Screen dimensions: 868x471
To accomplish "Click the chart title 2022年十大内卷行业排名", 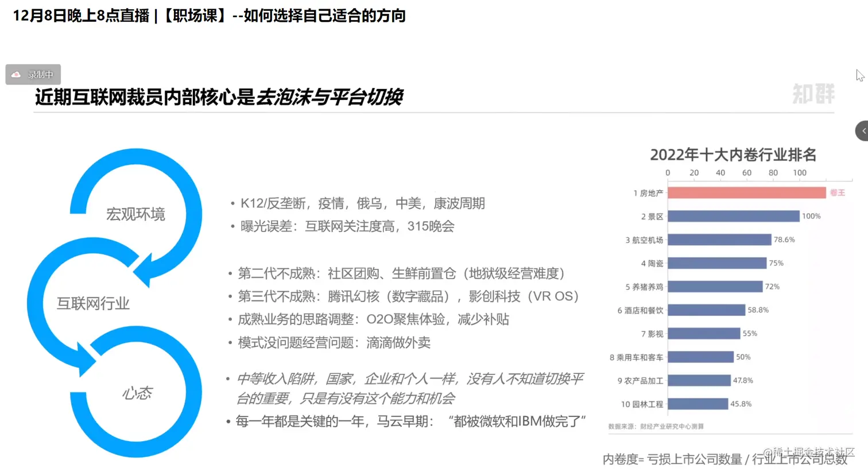I will pyautogui.click(x=733, y=155).
